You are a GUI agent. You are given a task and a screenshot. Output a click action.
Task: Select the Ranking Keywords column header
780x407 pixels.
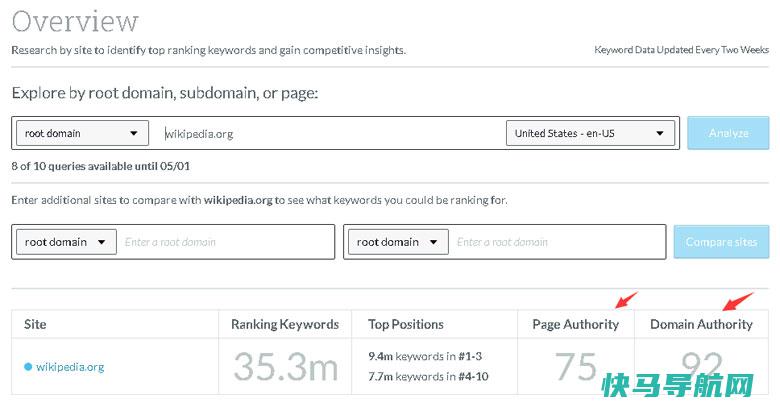tap(285, 324)
